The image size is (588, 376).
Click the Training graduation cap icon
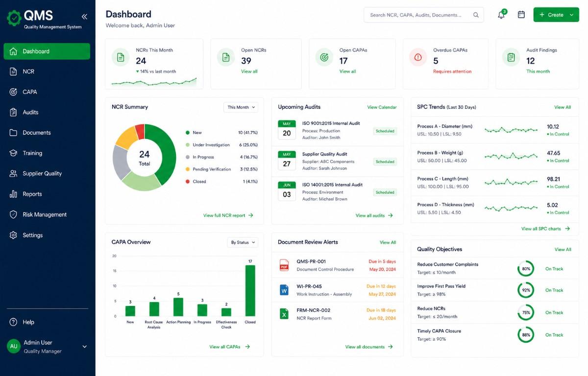coord(13,153)
